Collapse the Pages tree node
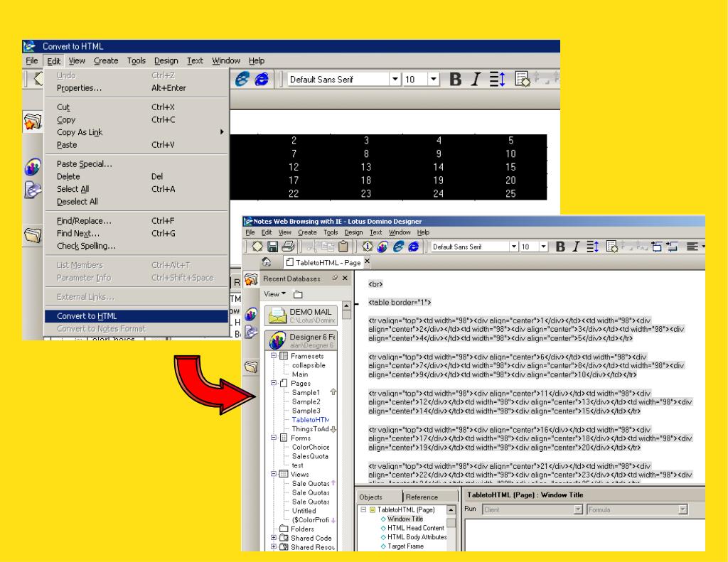Image resolution: width=728 pixels, height=562 pixels. pyautogui.click(x=274, y=383)
